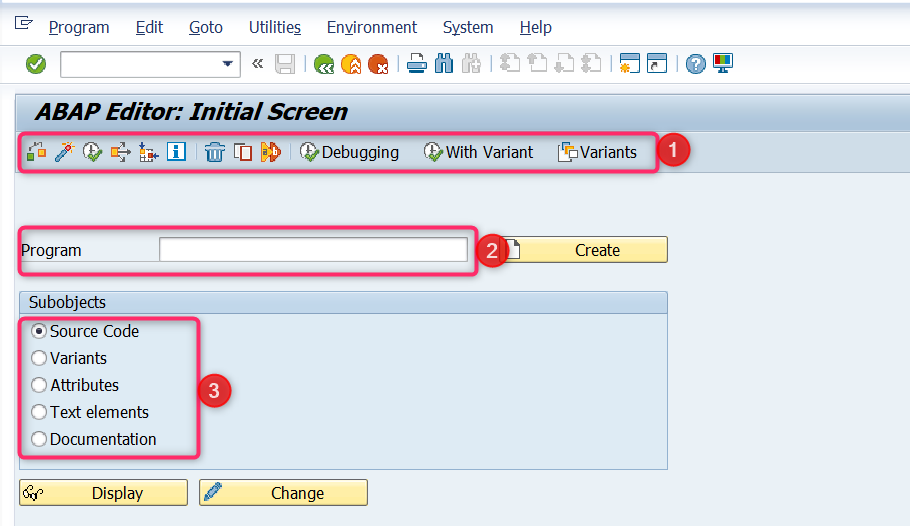
Task: Select the Attributes radio button
Action: pos(39,386)
